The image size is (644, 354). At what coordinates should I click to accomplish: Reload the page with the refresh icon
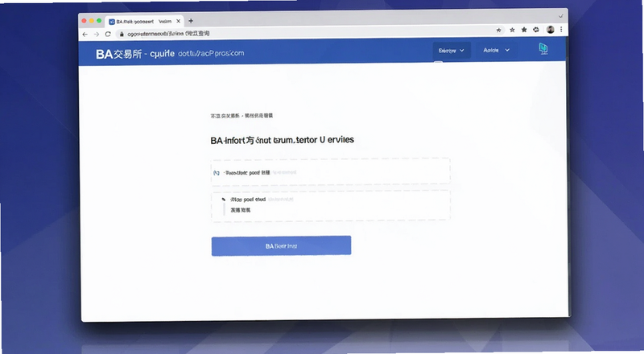tap(108, 34)
